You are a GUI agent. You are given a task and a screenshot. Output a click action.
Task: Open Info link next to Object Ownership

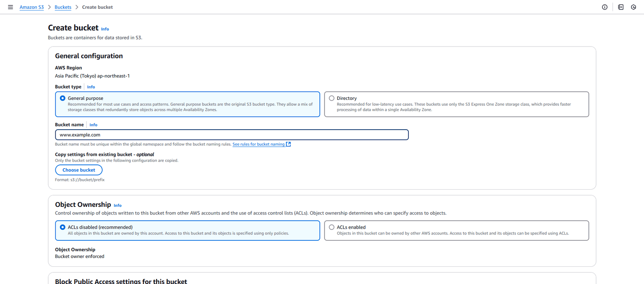pos(117,205)
